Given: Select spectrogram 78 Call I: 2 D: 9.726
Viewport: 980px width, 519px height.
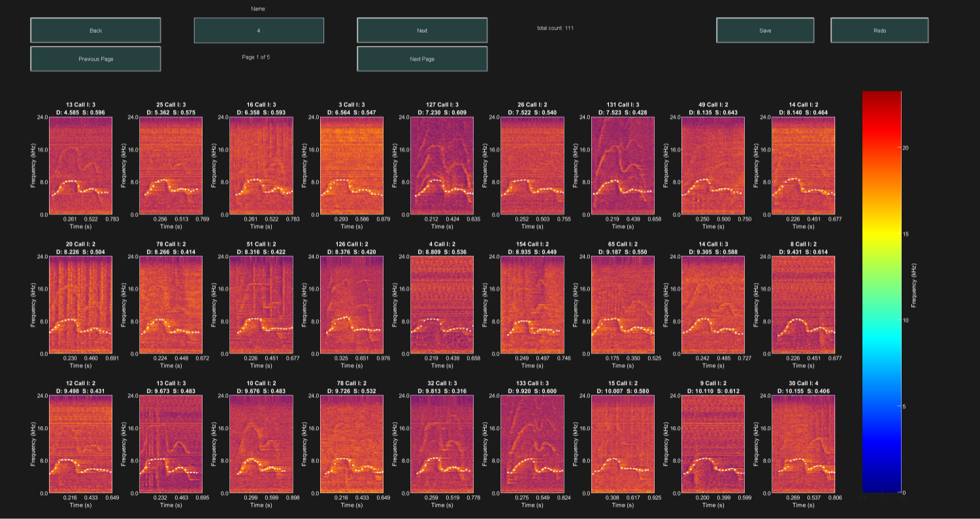Looking at the screenshot, I should coord(351,444).
